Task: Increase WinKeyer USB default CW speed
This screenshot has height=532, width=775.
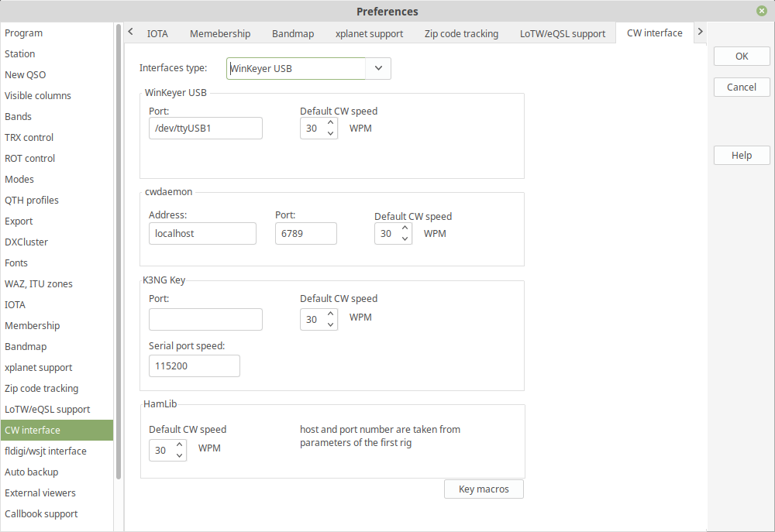Action: pos(331,123)
